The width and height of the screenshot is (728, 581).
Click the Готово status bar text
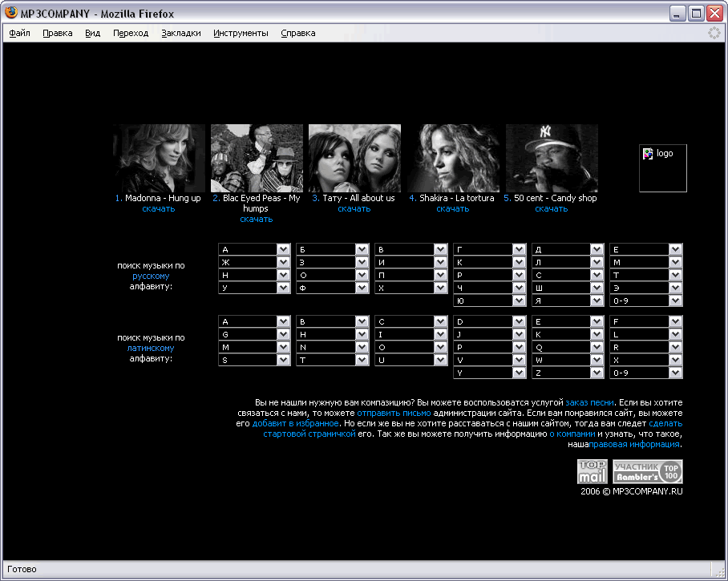(22, 570)
